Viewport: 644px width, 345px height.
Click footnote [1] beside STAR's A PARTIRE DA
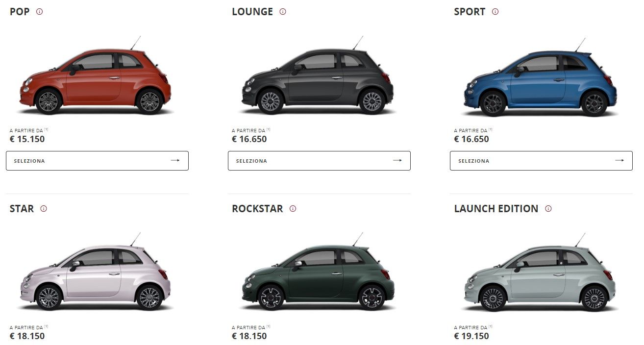pyautogui.click(x=46, y=326)
